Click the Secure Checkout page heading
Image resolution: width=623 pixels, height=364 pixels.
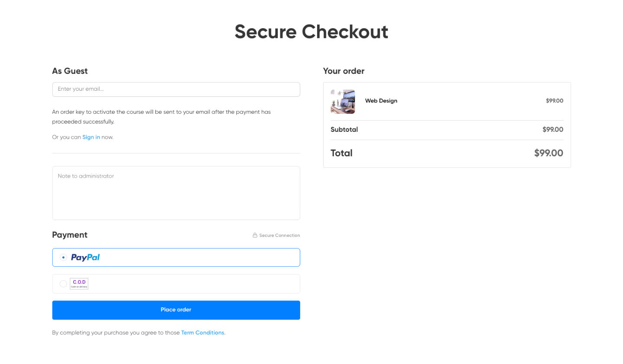click(311, 32)
